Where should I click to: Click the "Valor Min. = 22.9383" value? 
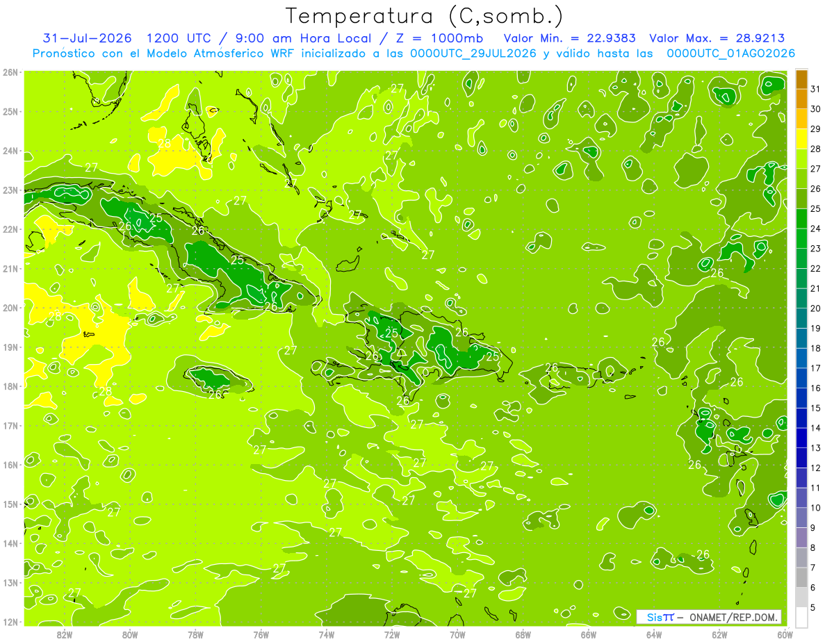coord(570,38)
